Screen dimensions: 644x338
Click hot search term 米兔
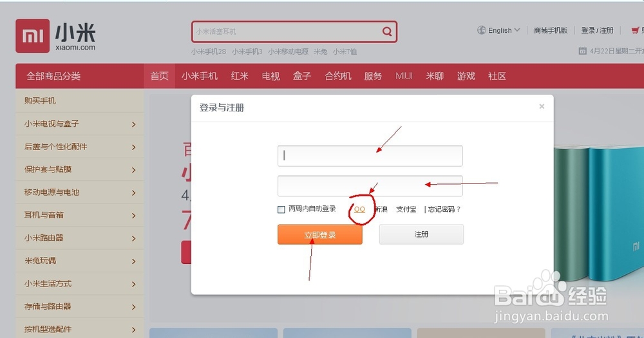point(320,52)
